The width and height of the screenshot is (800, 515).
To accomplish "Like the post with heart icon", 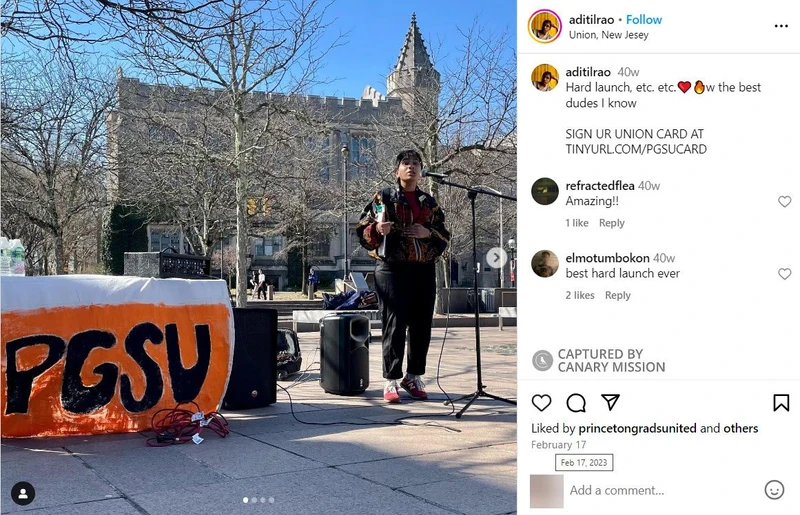I will [x=541, y=403].
